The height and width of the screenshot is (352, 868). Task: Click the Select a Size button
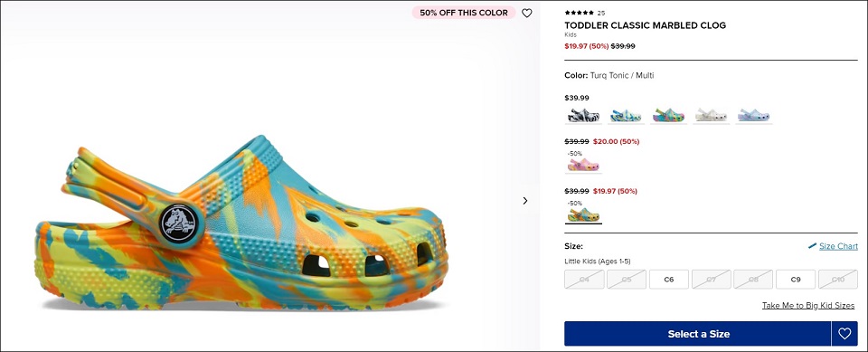pos(698,334)
